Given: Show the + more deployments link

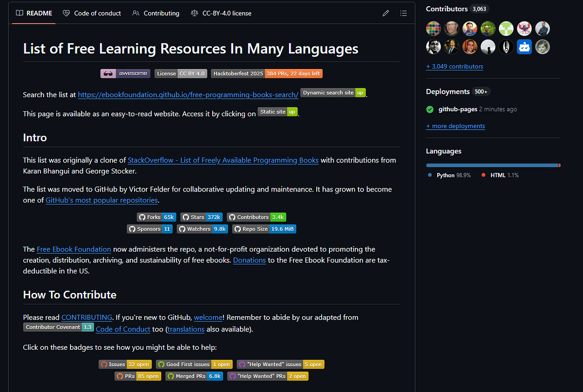Looking at the screenshot, I should click(x=456, y=126).
